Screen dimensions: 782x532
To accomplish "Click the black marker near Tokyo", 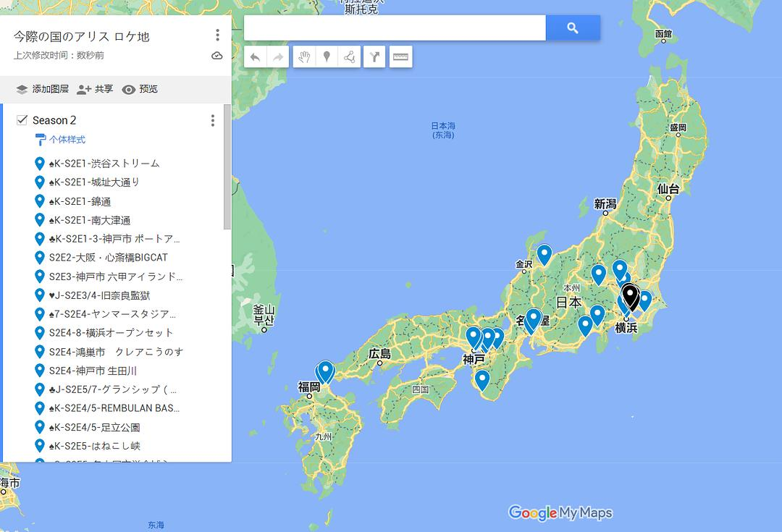I will (630, 295).
